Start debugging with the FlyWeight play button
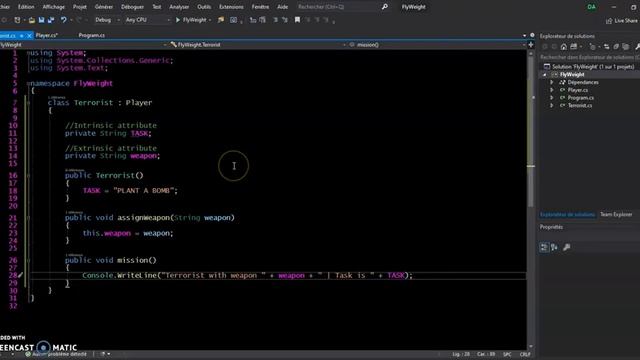 (191, 20)
